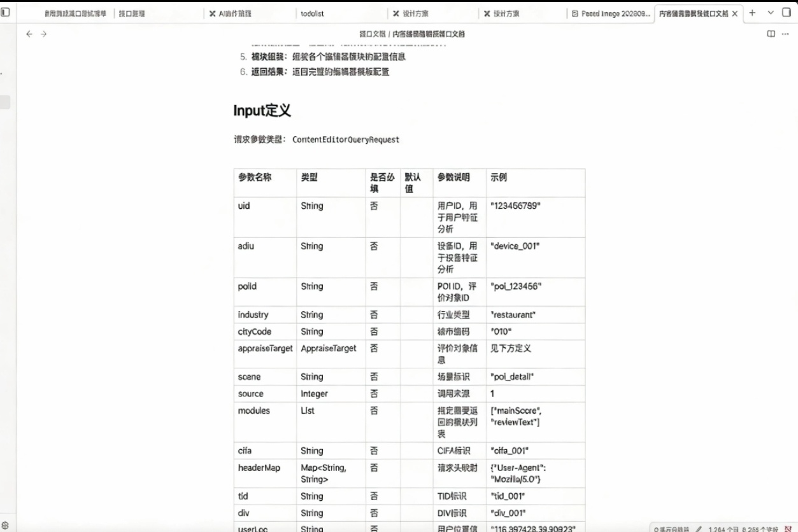This screenshot has width=798, height=532.
Task: Select the first tab at far left
Action: [75, 13]
